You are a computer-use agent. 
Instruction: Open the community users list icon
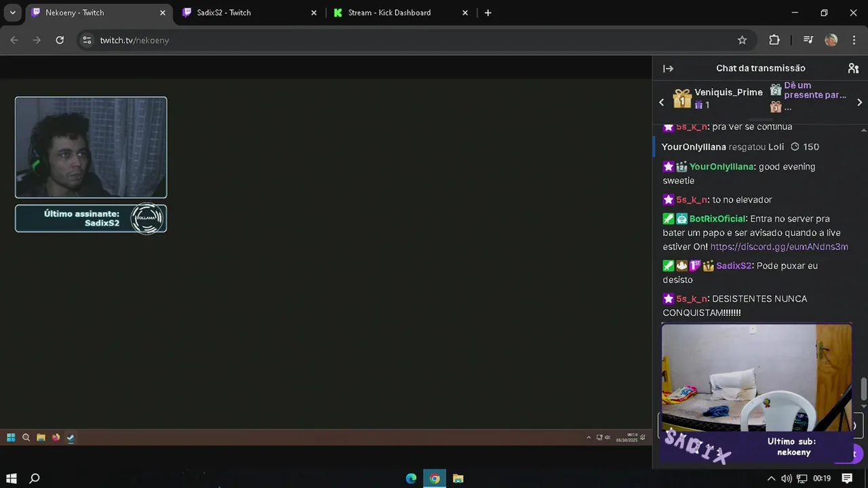853,68
